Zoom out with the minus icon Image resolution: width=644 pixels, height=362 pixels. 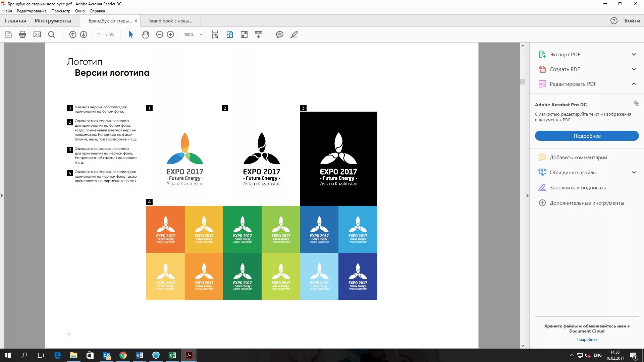click(160, 35)
